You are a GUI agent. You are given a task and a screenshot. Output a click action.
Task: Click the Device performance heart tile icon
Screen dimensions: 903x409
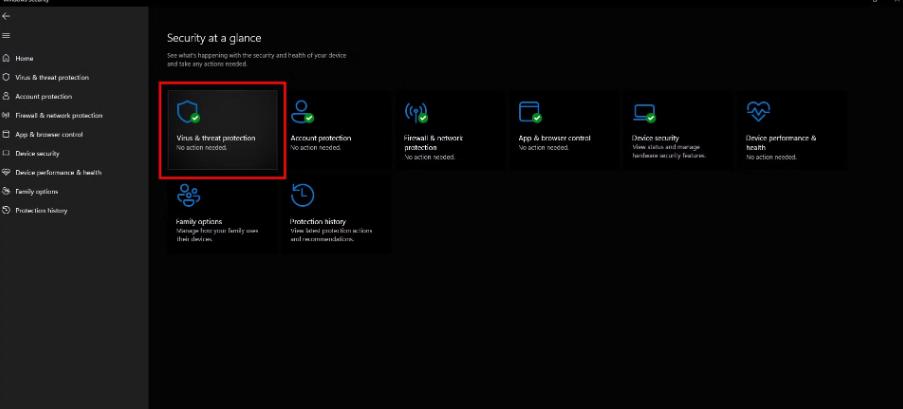pyautogui.click(x=758, y=111)
